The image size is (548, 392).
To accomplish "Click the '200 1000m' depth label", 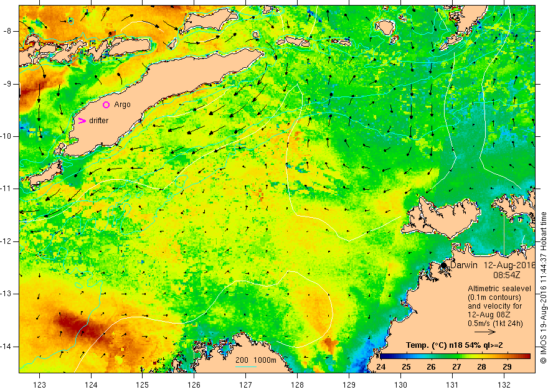I will pyautogui.click(x=256, y=360).
